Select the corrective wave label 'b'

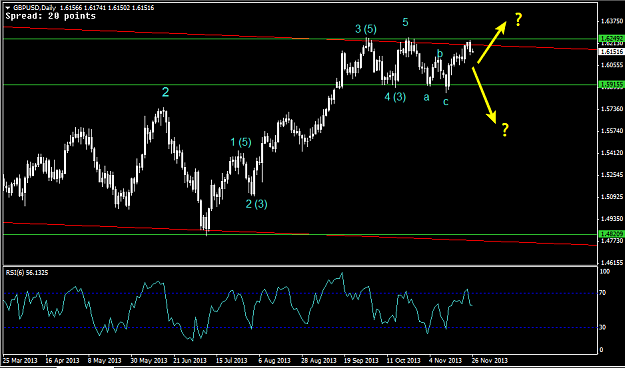coord(440,53)
